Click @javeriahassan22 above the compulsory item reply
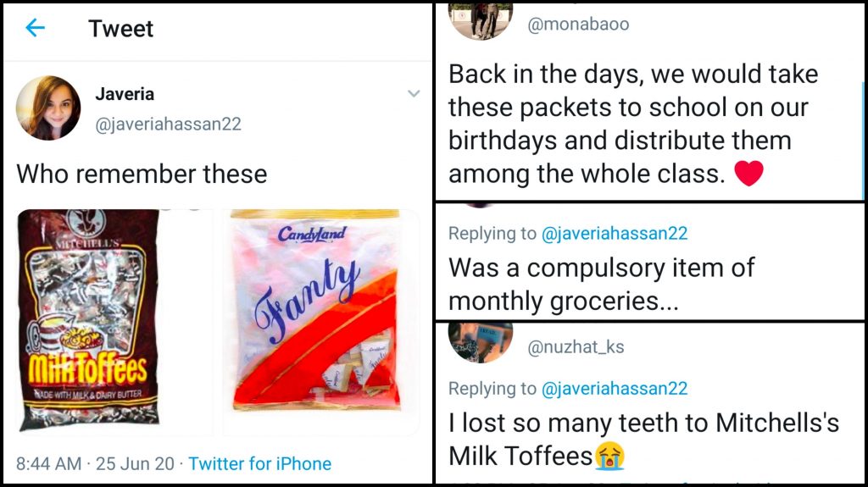The height and width of the screenshot is (487, 868). (615, 233)
